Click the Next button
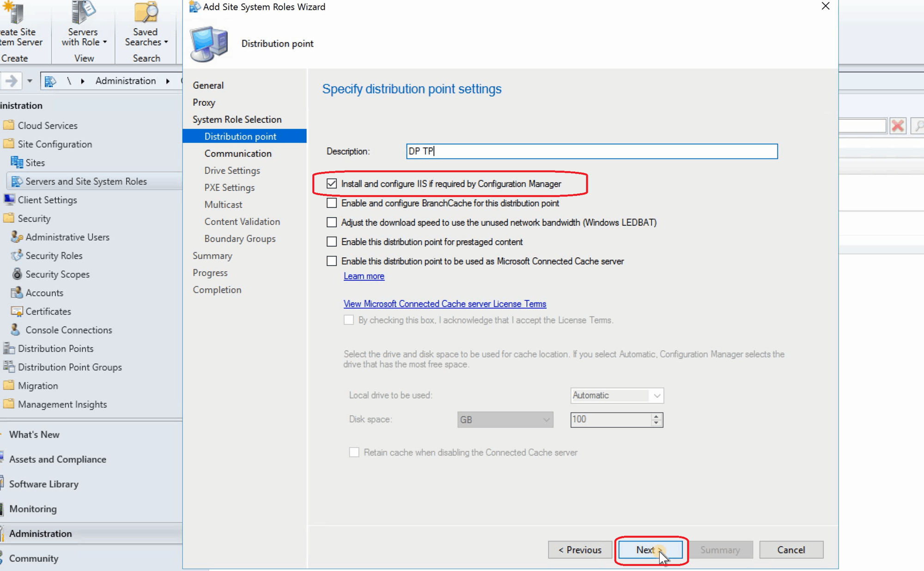Image resolution: width=924 pixels, height=571 pixels. coord(650,550)
